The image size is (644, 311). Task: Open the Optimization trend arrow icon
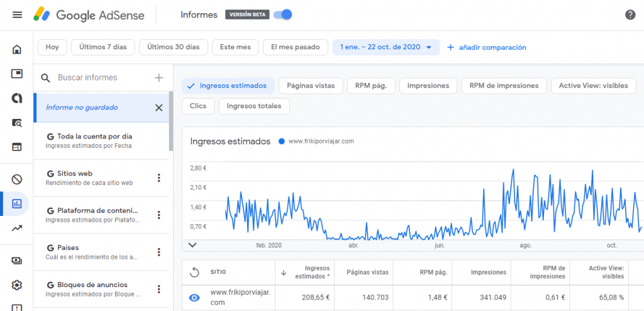click(17, 228)
